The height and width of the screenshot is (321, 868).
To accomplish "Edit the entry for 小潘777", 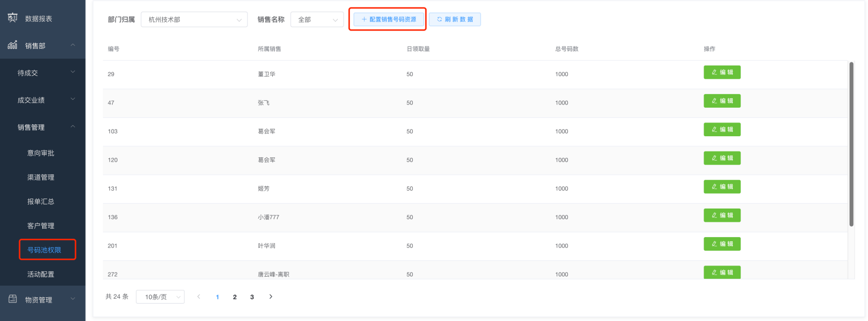I will (x=722, y=215).
